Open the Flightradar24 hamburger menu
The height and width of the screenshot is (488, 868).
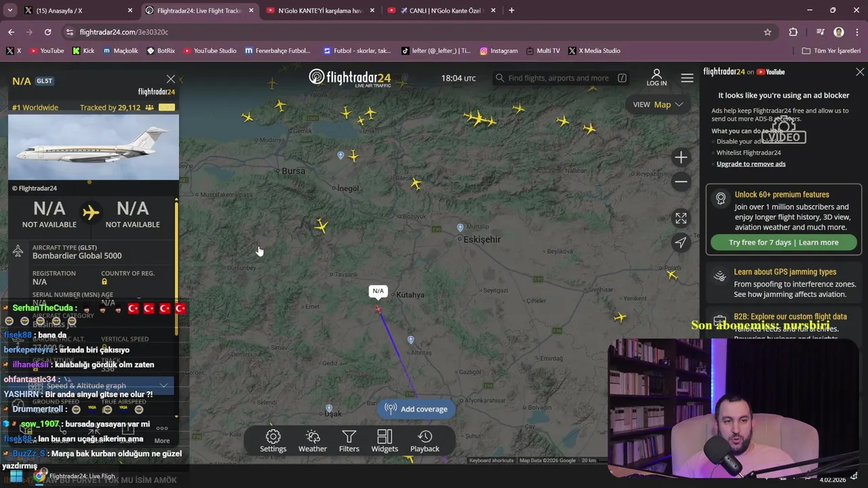pyautogui.click(x=687, y=78)
